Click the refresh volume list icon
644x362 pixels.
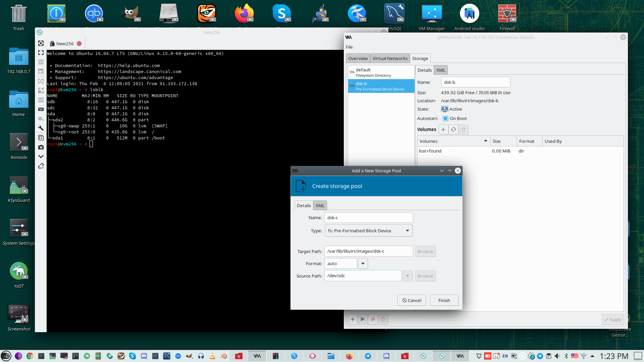(x=453, y=129)
